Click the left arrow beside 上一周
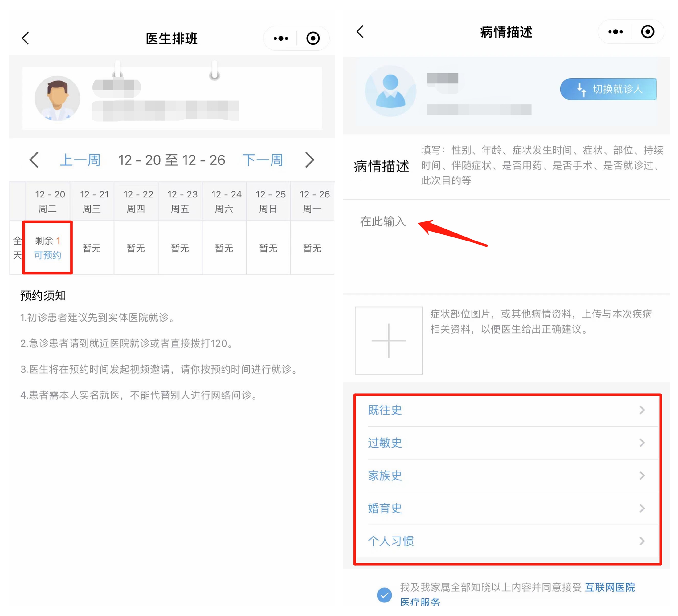Viewport: 678px width, 616px height. [34, 160]
